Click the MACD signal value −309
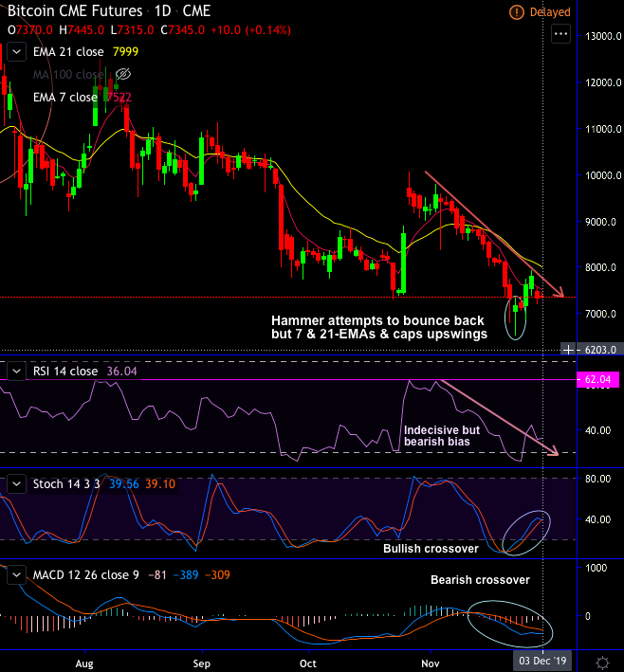Screen dimensions: 624x672 [217, 574]
